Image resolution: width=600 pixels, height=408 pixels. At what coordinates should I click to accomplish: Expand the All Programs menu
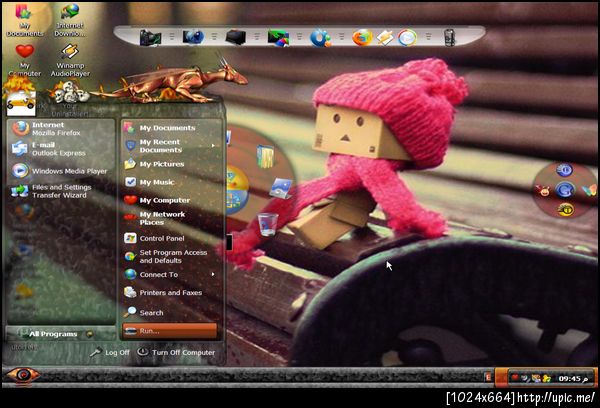(x=60, y=334)
